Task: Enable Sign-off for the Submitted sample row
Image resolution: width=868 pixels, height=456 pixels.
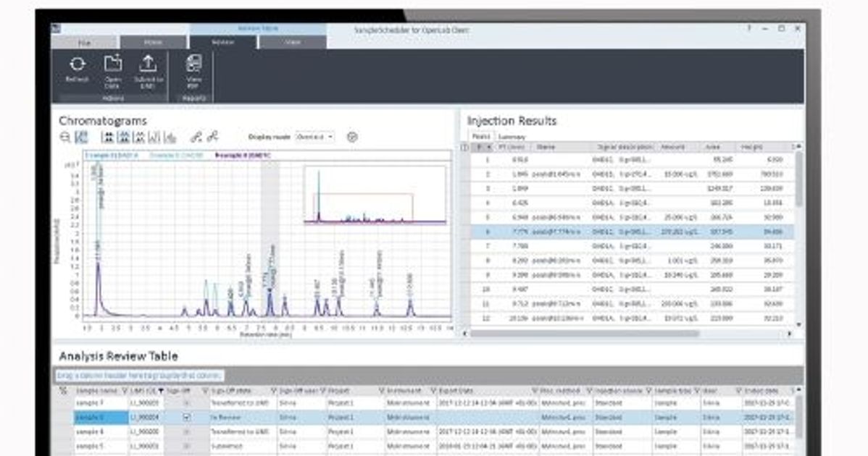Action: 185,444
